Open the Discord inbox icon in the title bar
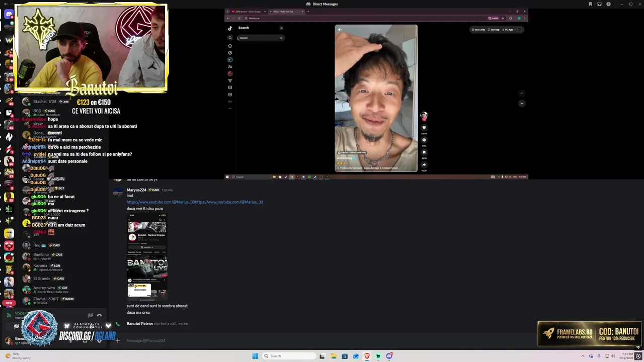Viewport: 644px width, 362px height. [599, 4]
